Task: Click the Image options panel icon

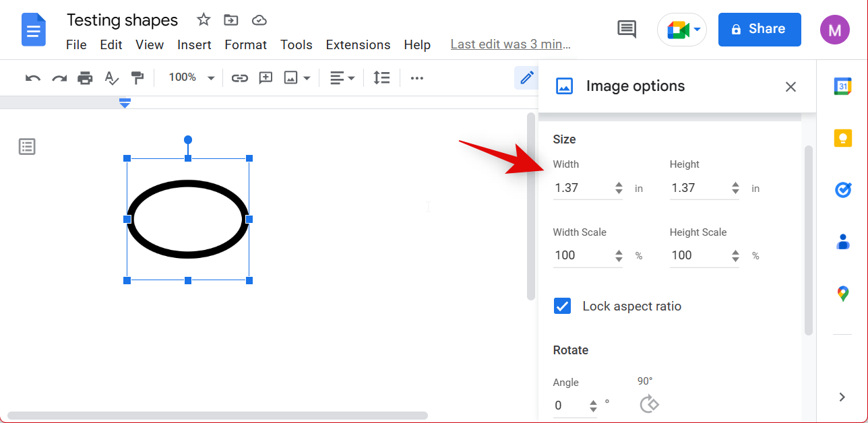Action: click(564, 86)
